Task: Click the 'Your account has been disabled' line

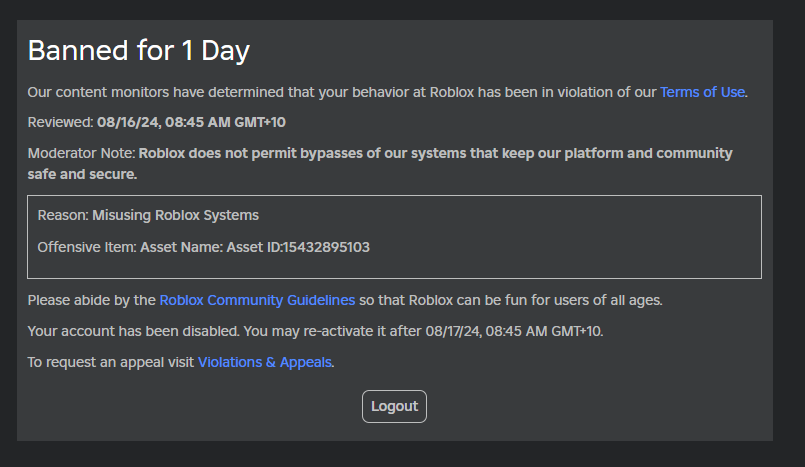Action: tap(315, 332)
